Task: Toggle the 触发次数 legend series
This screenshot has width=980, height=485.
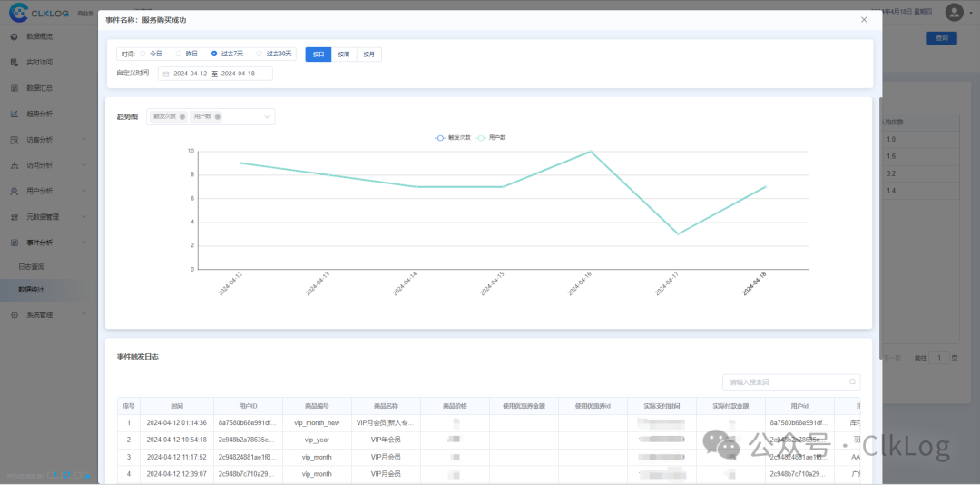Action: pos(453,137)
